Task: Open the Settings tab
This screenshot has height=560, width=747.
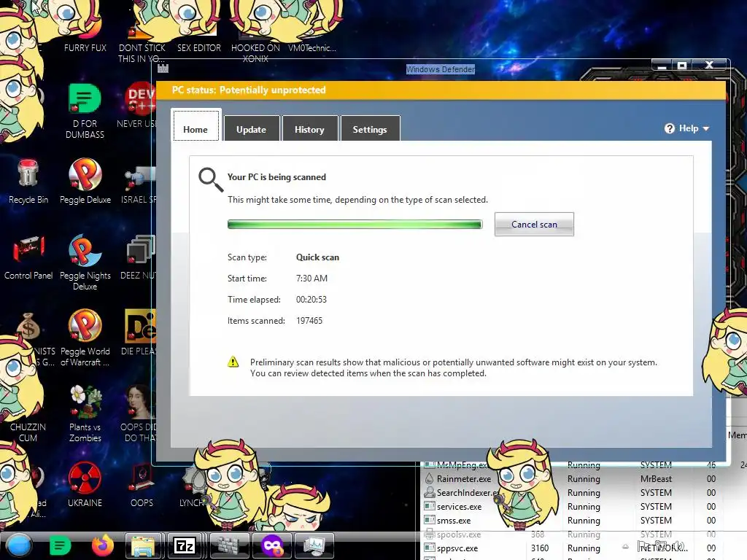Action: (370, 129)
